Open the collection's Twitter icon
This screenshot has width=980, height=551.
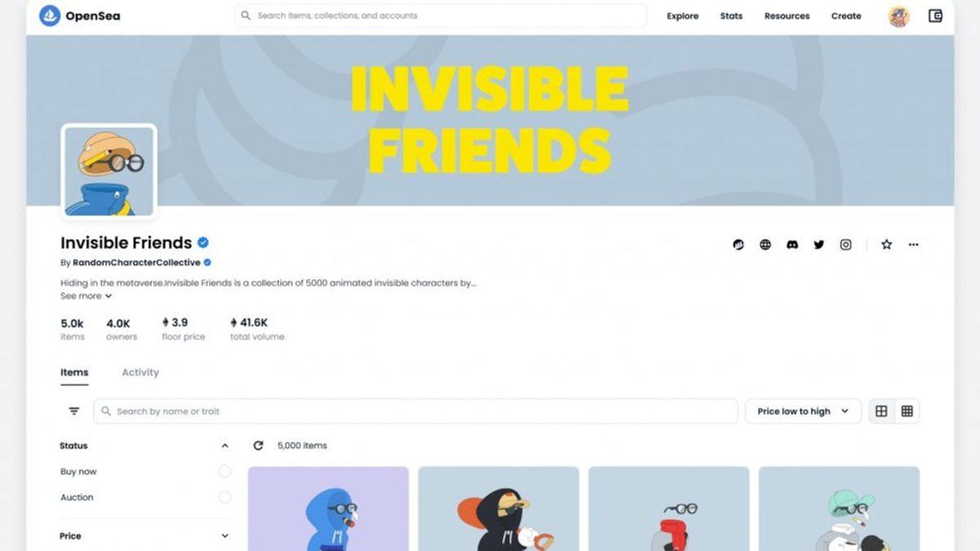819,244
